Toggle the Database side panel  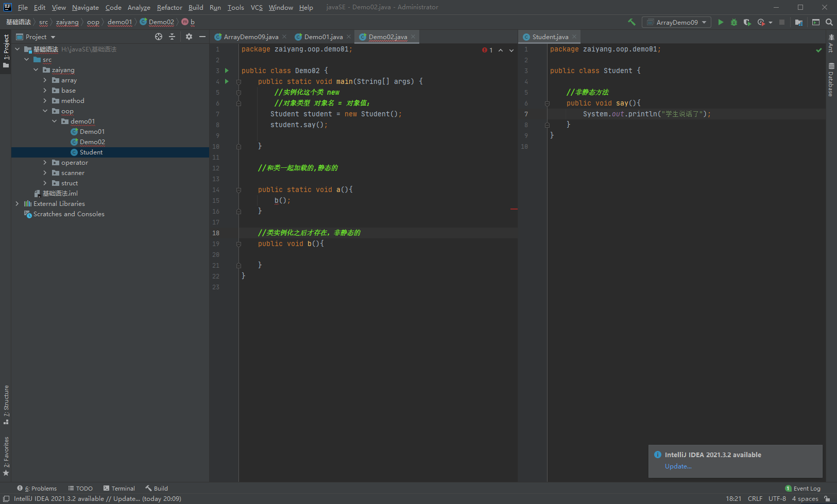(831, 80)
